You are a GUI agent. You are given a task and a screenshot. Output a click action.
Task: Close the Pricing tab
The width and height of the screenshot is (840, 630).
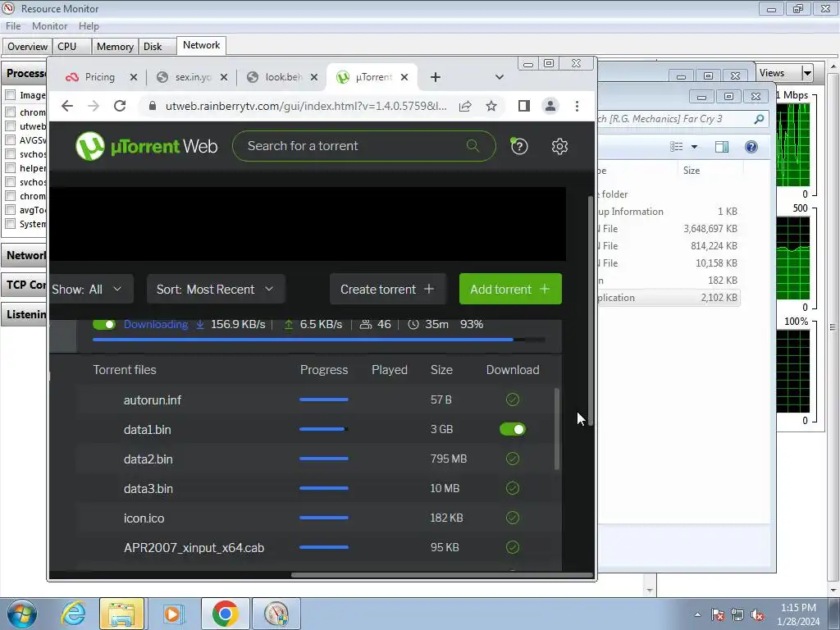click(134, 77)
